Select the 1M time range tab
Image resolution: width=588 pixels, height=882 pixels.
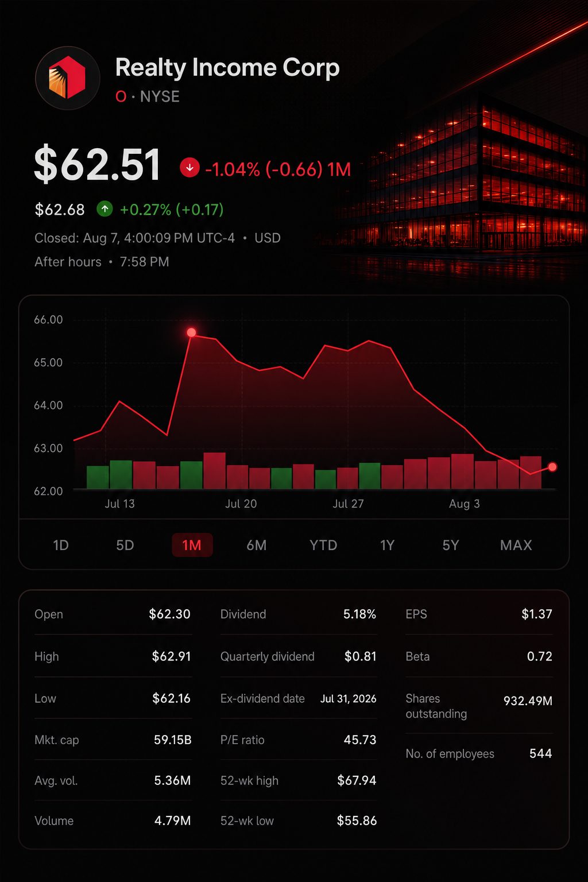coord(192,545)
